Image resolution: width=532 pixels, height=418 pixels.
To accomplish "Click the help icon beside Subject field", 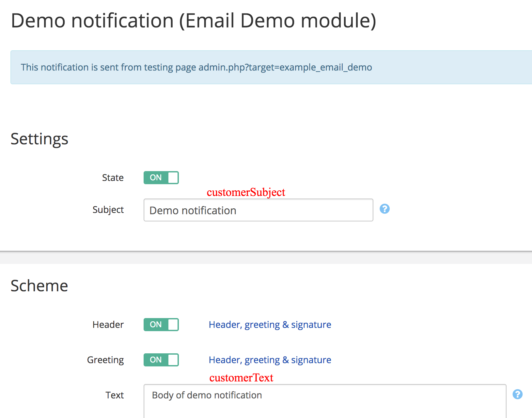I will (384, 209).
